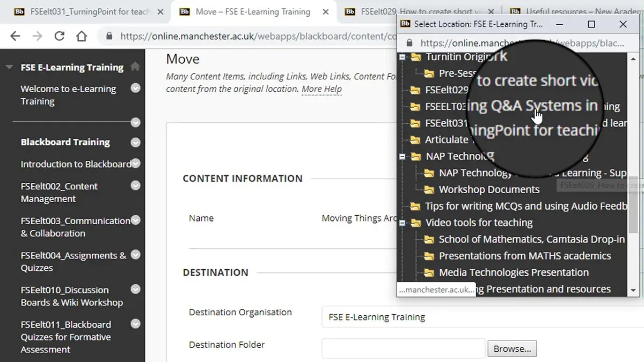Click the Turnitin Origin folder icon

tap(415, 57)
